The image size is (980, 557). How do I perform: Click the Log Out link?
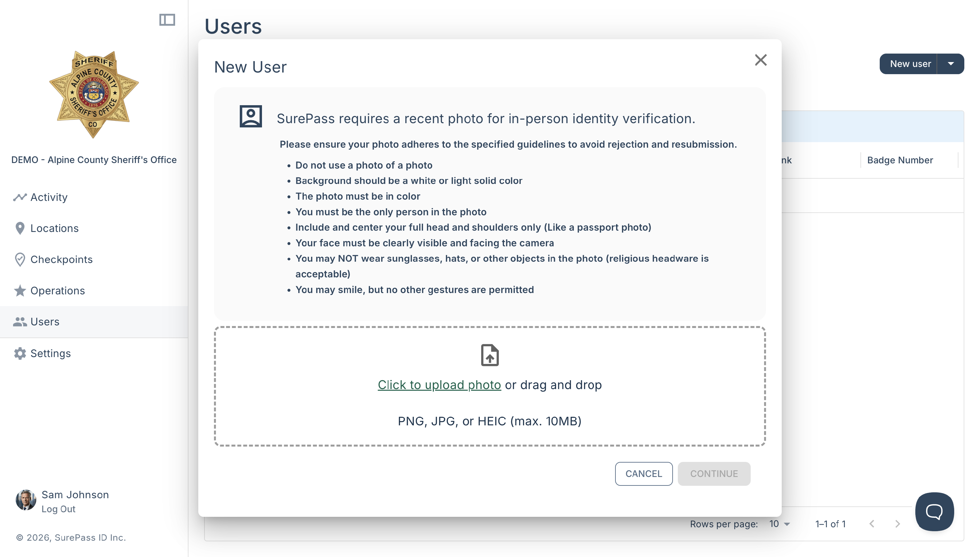[x=58, y=509]
